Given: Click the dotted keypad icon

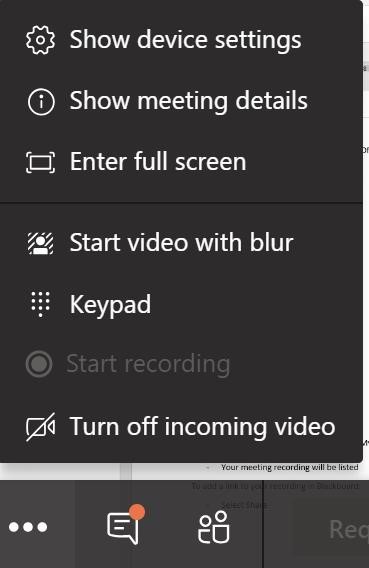Looking at the screenshot, I should tap(40, 304).
